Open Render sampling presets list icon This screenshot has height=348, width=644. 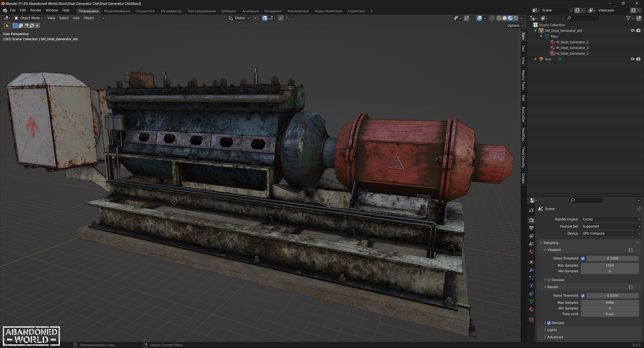tap(631, 287)
